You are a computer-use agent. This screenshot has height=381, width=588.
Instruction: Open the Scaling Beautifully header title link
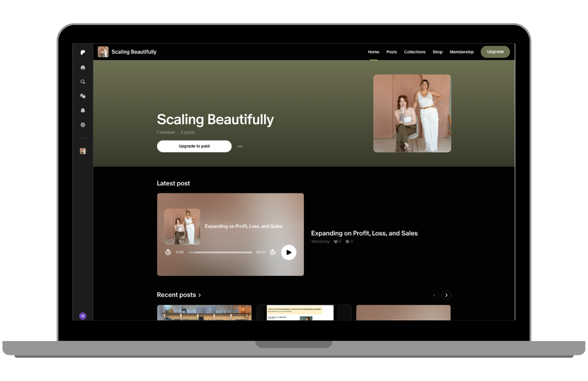pos(134,52)
